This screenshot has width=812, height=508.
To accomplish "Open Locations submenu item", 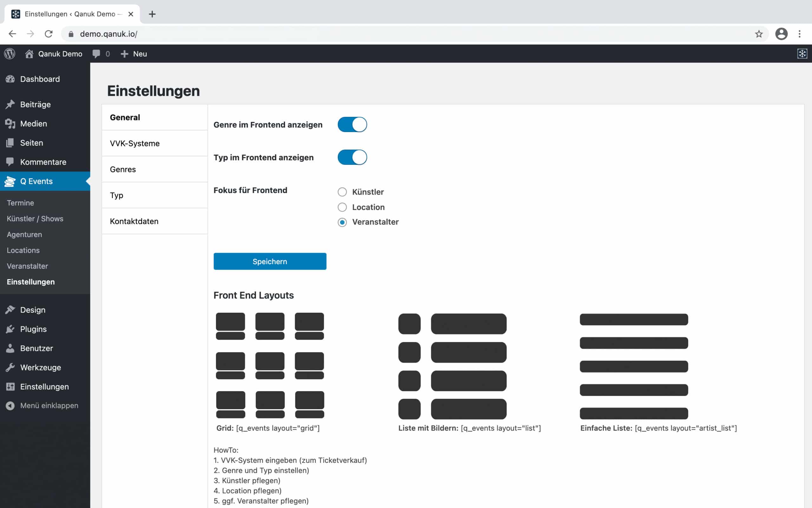I will 23,250.
